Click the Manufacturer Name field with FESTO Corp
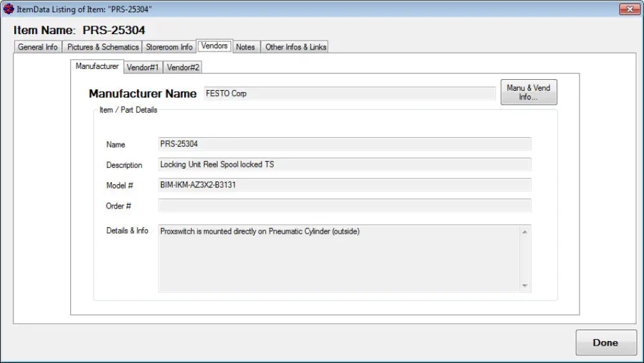Viewport: 644px width, 363px height. click(350, 93)
